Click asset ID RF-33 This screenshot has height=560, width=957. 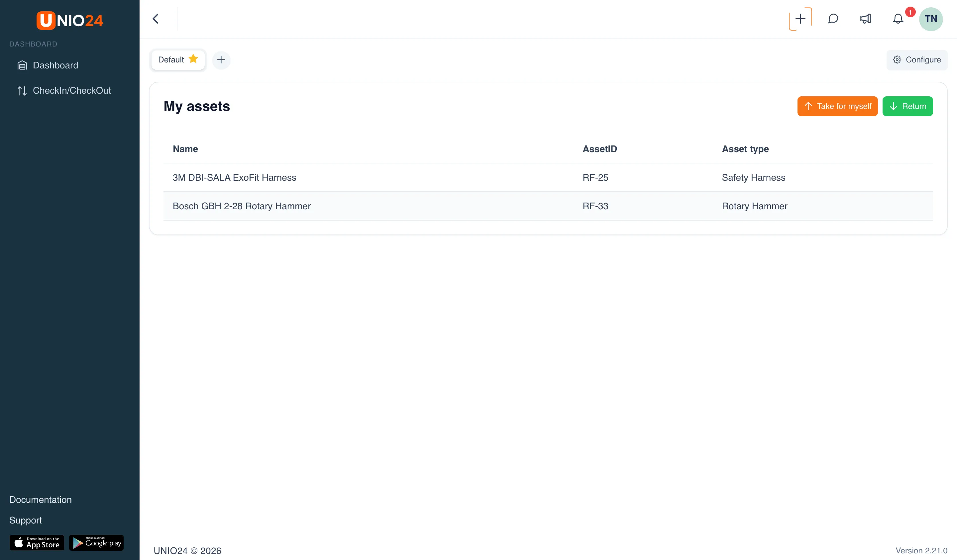point(595,206)
